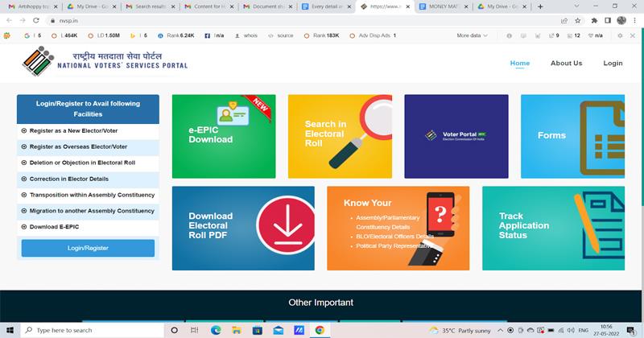Open Search in Electoral Roll tile

(340, 136)
